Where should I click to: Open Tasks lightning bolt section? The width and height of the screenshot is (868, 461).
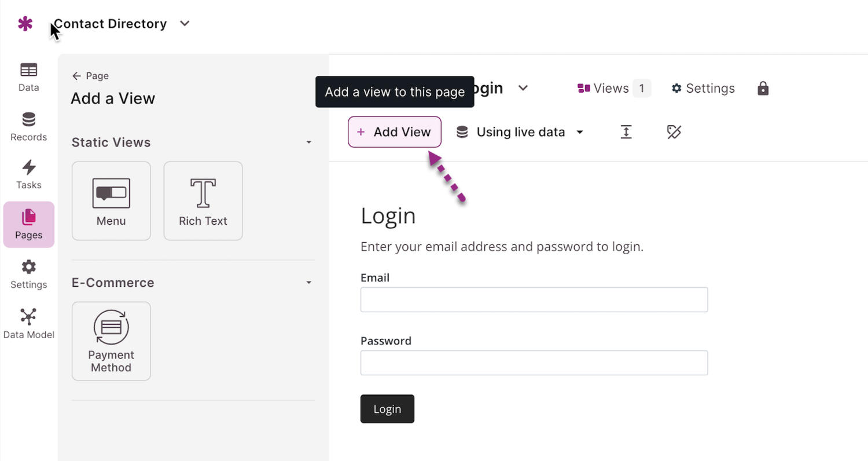click(28, 175)
